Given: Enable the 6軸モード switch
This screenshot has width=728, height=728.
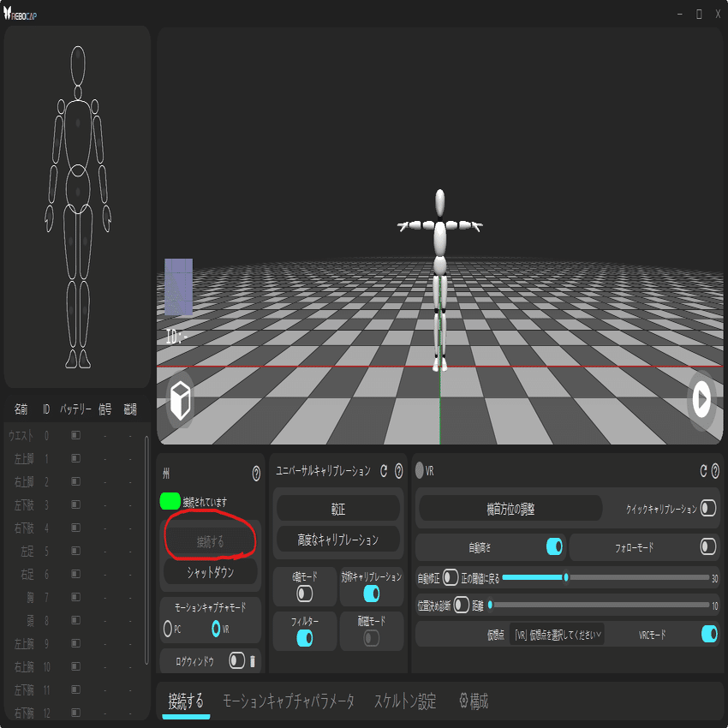Looking at the screenshot, I should [305, 594].
